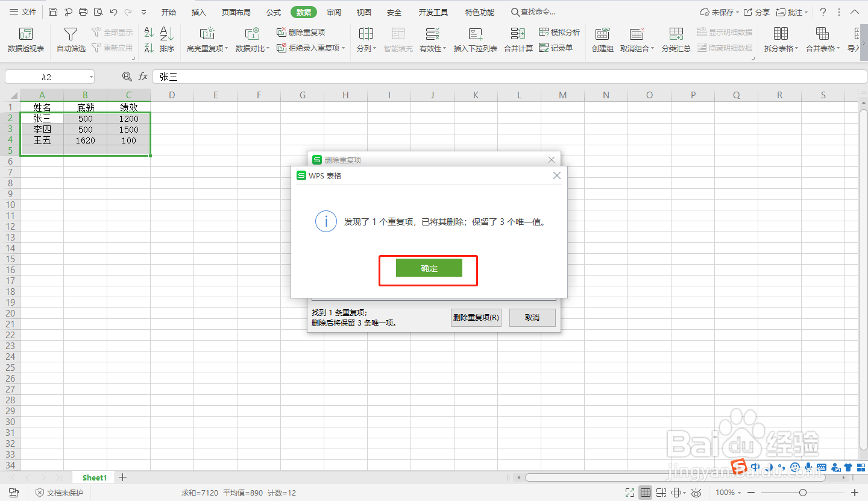Toggle full screen view icon in status bar
Image resolution: width=868 pixels, height=501 pixels.
[630, 493]
